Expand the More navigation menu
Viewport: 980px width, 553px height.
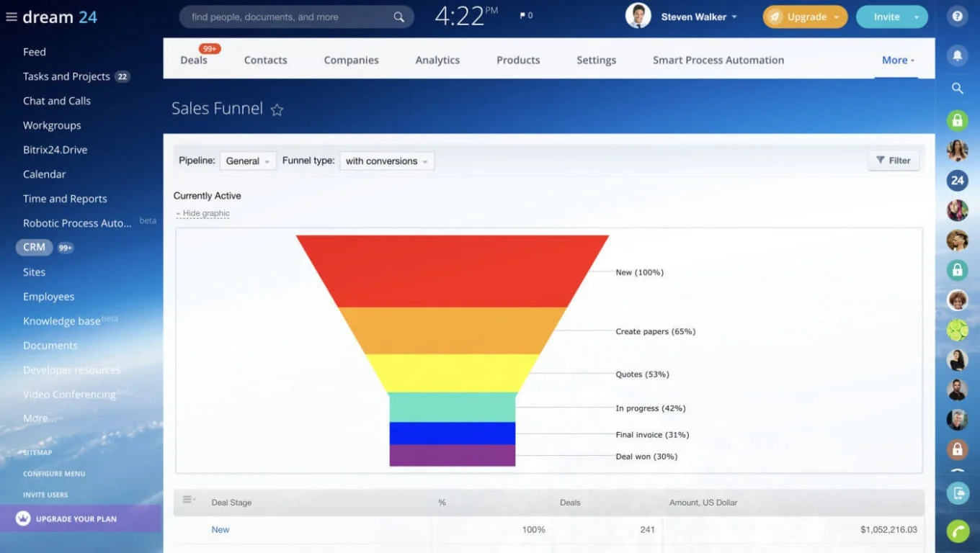(896, 60)
